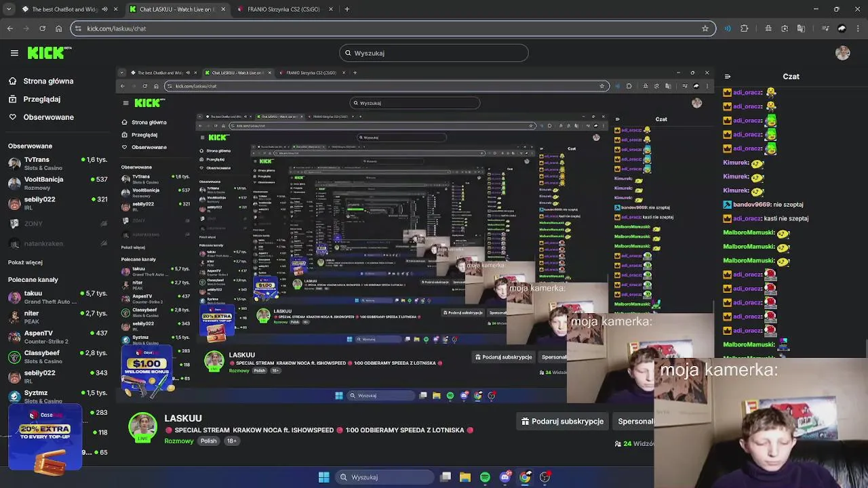Open the Chrome extensions puzzle icon

point(745,28)
